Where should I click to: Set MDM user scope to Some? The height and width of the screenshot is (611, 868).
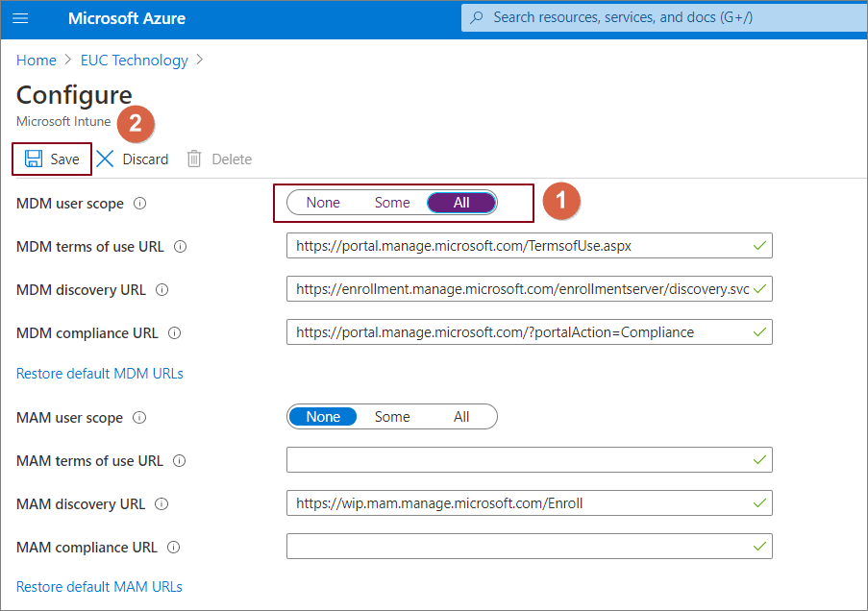pyautogui.click(x=392, y=203)
